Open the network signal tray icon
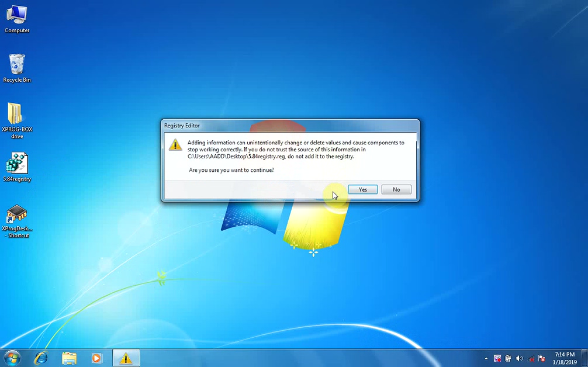Image resolution: width=588 pixels, height=367 pixels. pos(530,358)
